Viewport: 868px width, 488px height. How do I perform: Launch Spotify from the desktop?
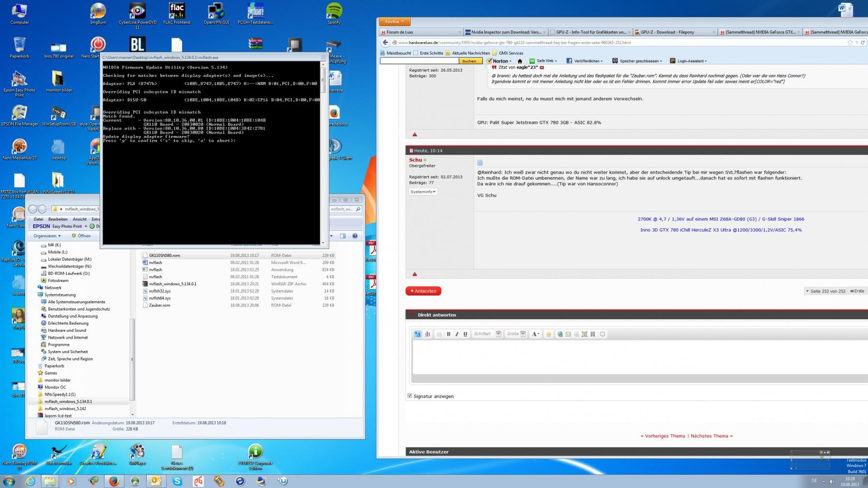coord(334,14)
